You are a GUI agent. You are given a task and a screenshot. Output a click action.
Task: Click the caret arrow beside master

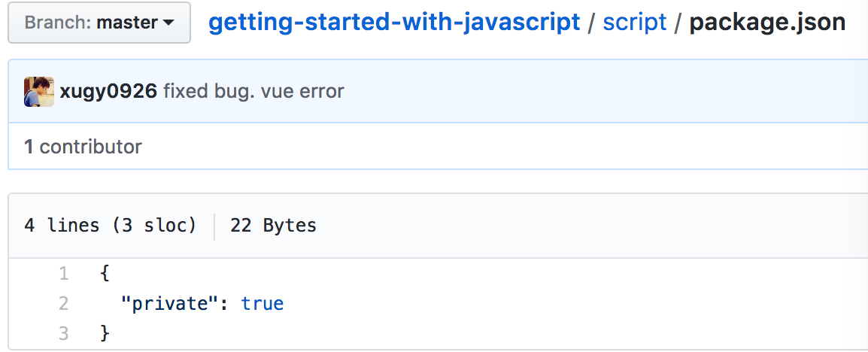point(168,23)
